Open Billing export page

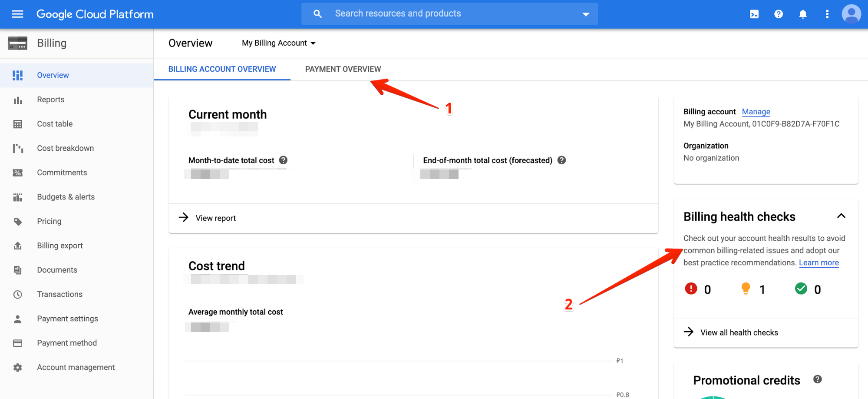pyautogui.click(x=76, y=246)
